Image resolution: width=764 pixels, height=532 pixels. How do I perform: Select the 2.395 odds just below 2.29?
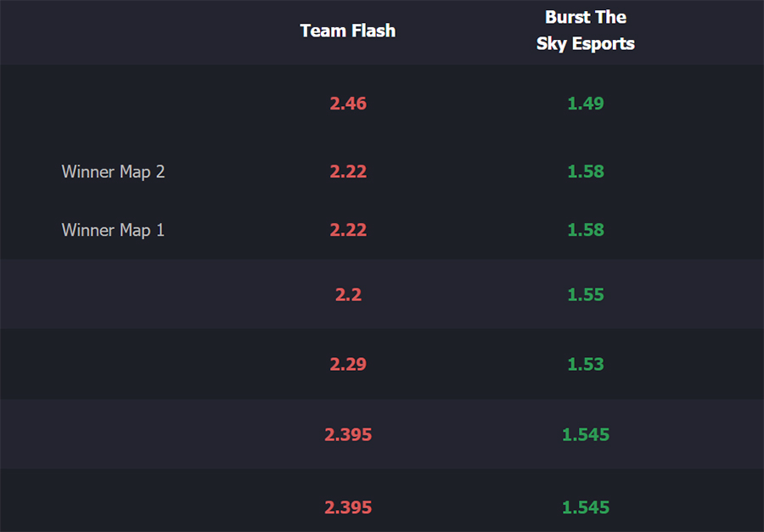click(x=348, y=434)
